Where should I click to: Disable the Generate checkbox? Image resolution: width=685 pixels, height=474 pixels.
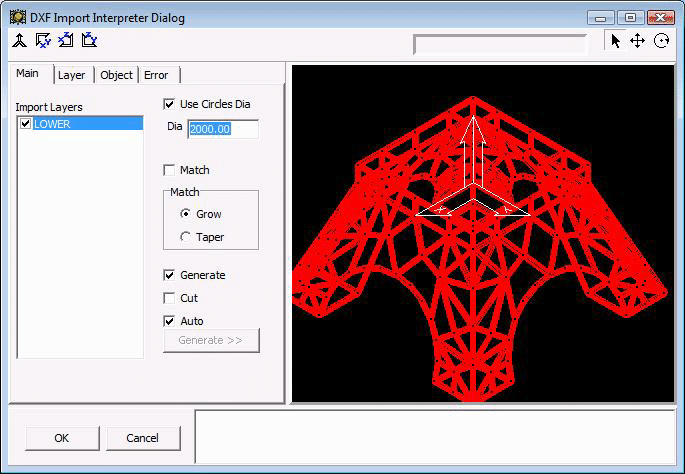[169, 275]
